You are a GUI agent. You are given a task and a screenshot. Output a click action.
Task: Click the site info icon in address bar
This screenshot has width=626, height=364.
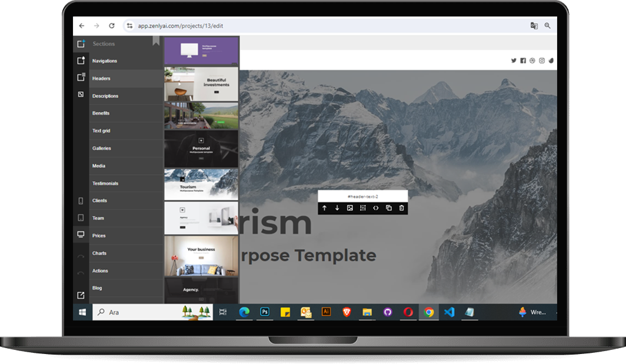[x=129, y=25]
